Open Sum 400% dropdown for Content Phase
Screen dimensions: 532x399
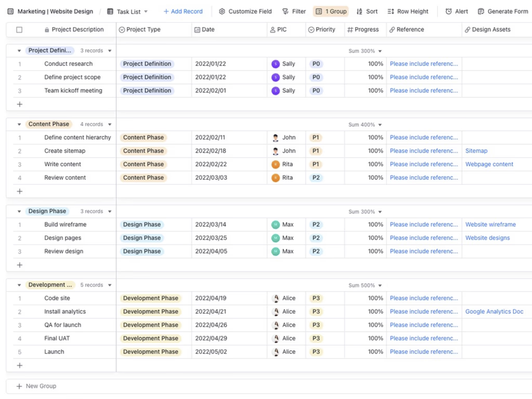click(365, 125)
